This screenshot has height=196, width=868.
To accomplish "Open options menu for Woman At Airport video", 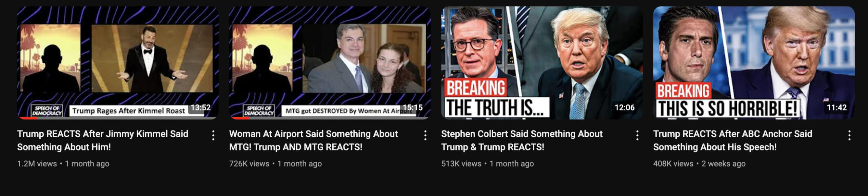I will pyautogui.click(x=425, y=135).
